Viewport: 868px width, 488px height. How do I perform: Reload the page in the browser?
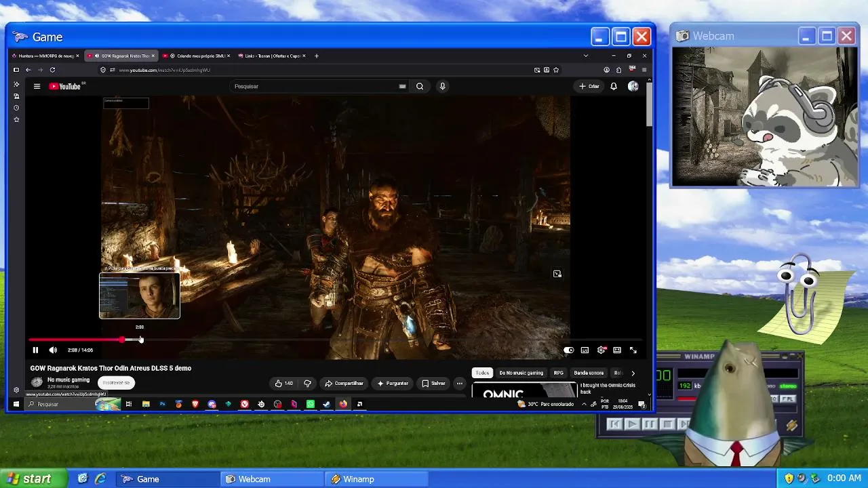point(52,70)
